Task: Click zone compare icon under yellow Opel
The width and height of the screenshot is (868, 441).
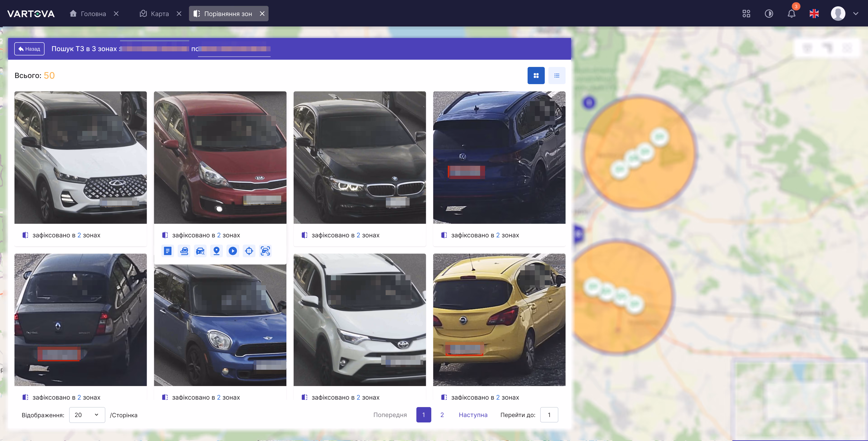Action: tap(444, 397)
